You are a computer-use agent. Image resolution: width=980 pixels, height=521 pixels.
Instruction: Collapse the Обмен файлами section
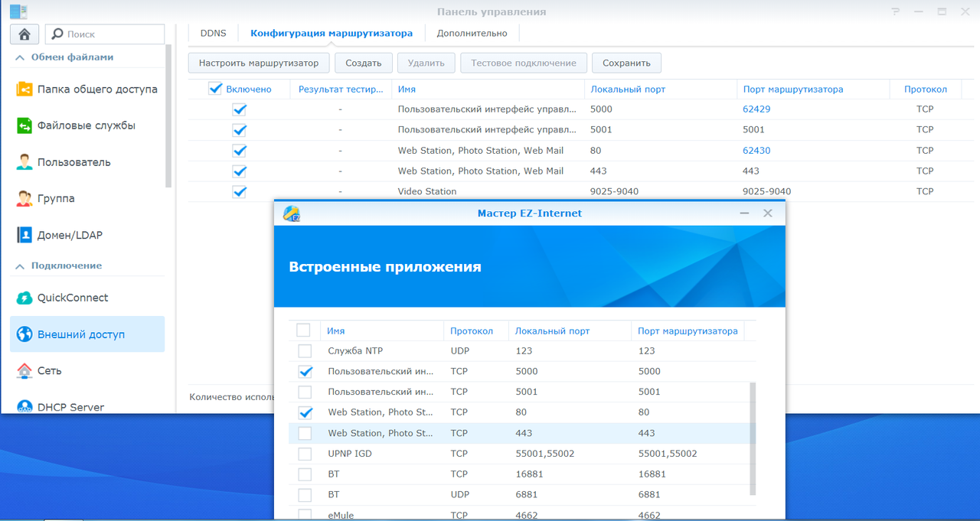pyautogui.click(x=20, y=57)
